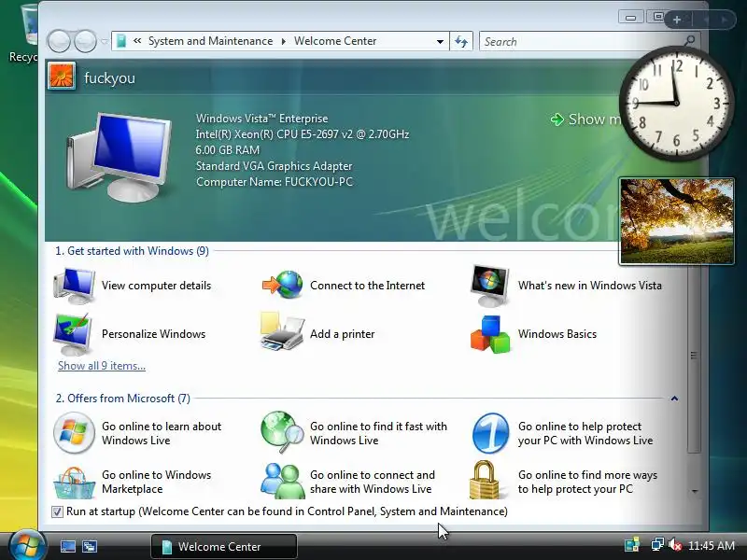
Task: Click the search magnifier icon
Action: pyautogui.click(x=689, y=40)
